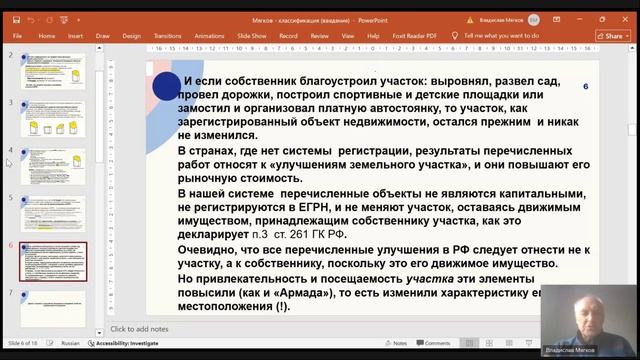Click editing area scroll up arrow
This screenshot has width=640, height=360.
(x=632, y=48)
